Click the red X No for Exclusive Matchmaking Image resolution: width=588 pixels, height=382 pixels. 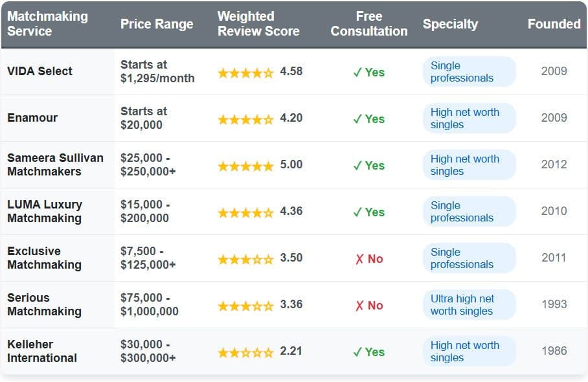369,259
